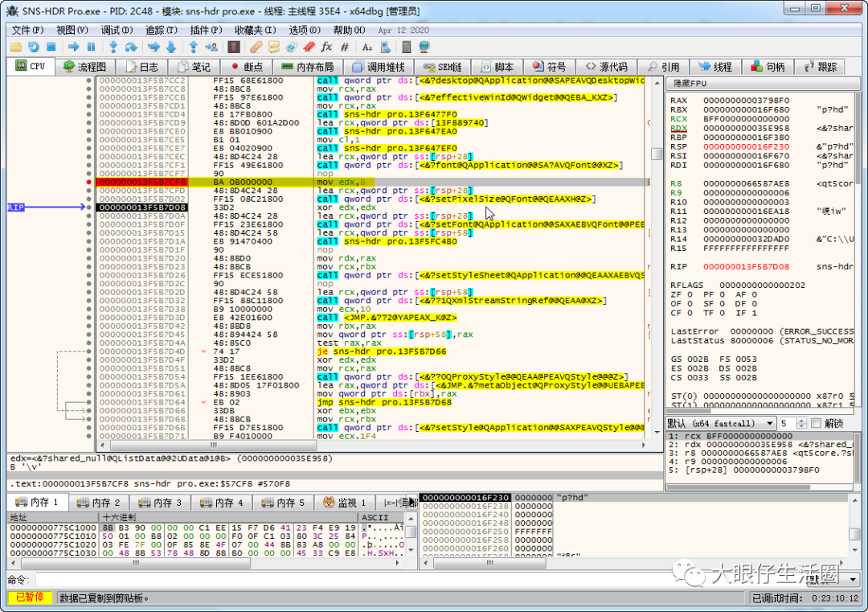Image resolution: width=868 pixels, height=612 pixels.
Task: Launch Scylla with the dark S icon
Action: pyautogui.click(x=234, y=47)
